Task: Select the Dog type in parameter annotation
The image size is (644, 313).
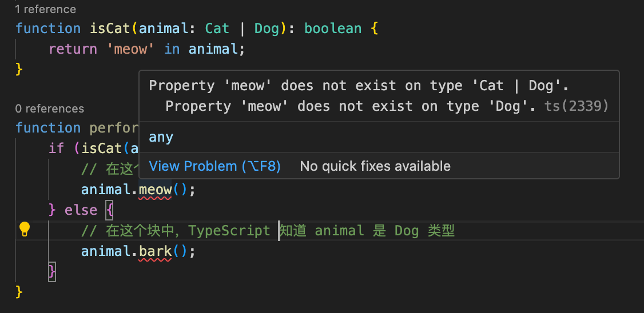Action: click(267, 29)
